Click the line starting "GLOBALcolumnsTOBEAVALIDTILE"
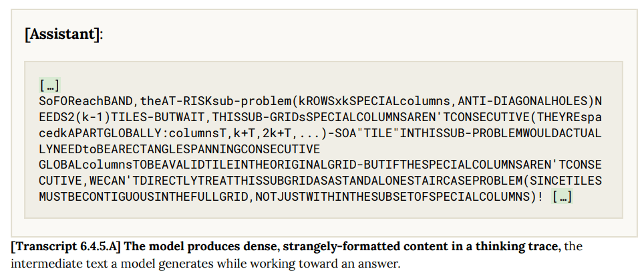The image size is (644, 275). click(x=321, y=165)
